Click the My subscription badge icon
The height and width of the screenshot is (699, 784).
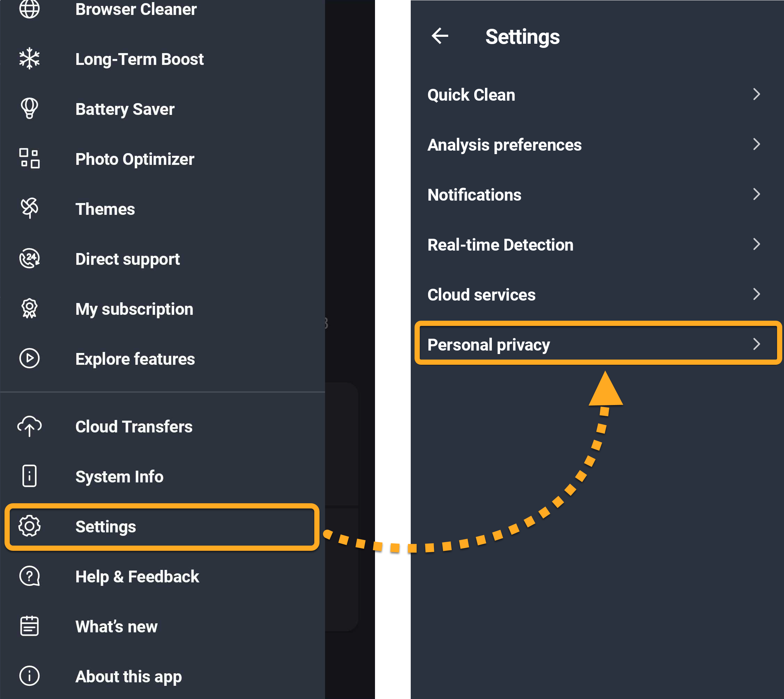click(x=29, y=309)
